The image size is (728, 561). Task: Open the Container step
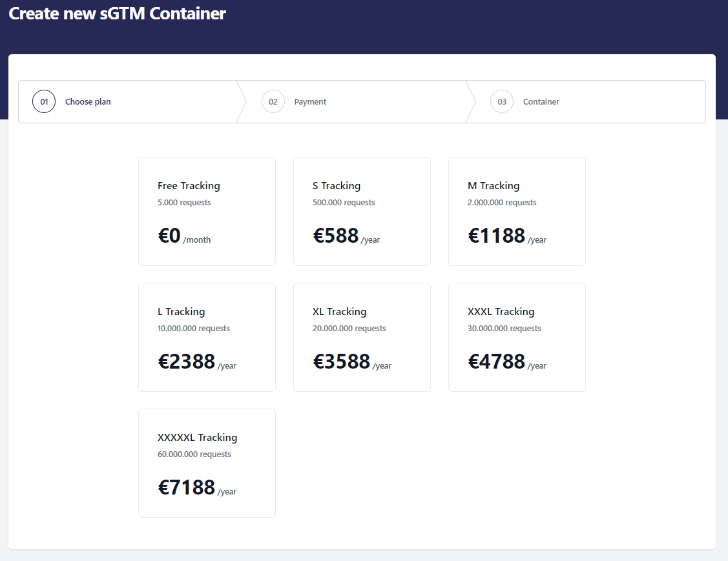[x=541, y=101]
